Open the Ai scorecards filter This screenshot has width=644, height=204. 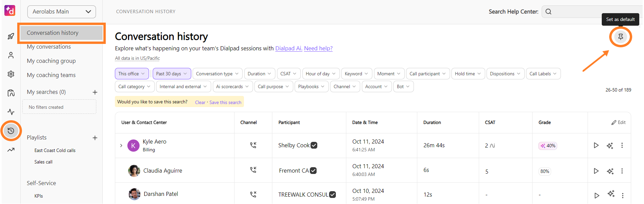233,86
